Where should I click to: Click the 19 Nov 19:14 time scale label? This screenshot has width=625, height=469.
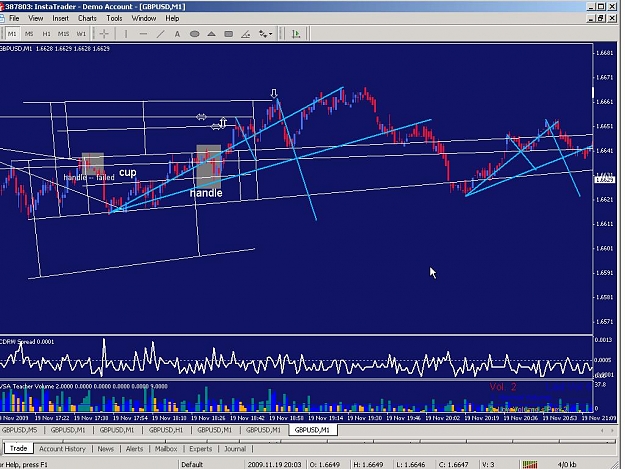(x=326, y=418)
